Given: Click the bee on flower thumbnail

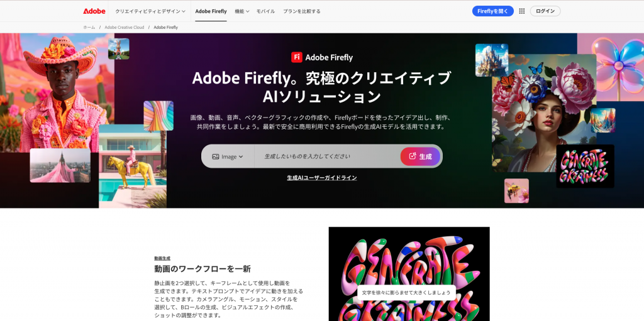Looking at the screenshot, I should coord(516,191).
